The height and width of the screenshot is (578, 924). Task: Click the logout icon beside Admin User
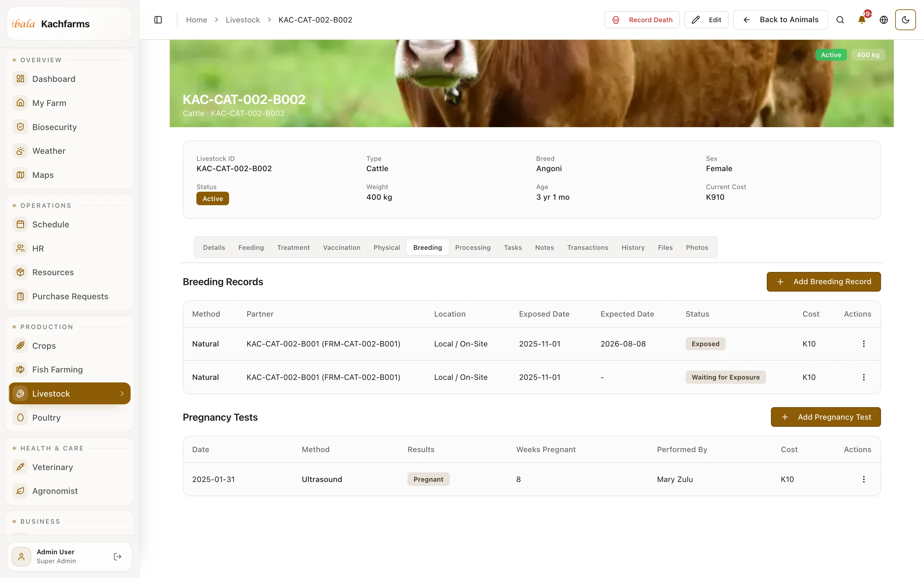point(118,556)
